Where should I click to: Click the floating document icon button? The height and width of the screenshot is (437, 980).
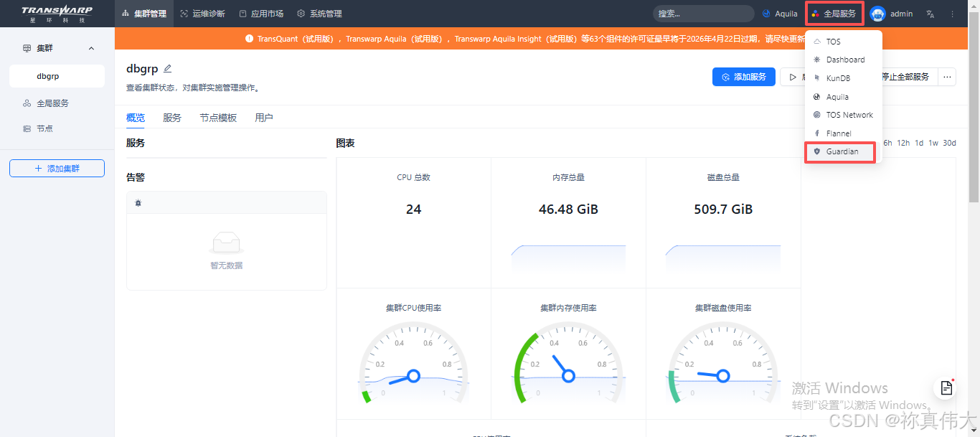946,387
